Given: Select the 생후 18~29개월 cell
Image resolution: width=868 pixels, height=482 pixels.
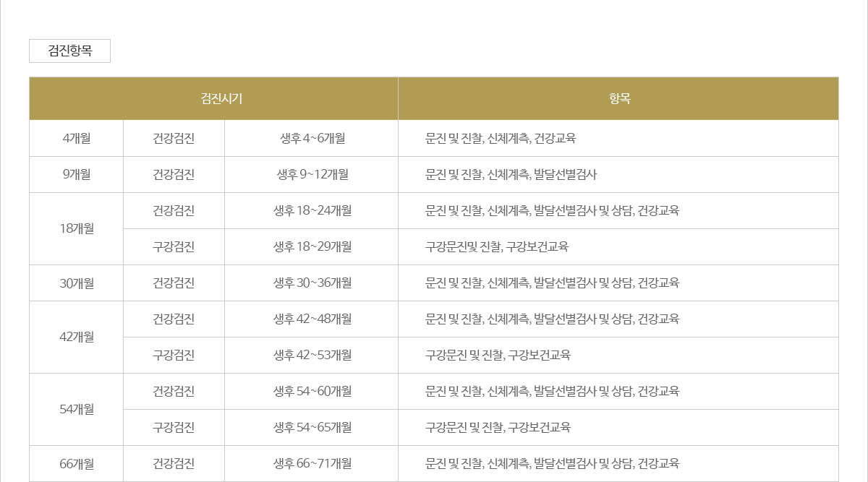Looking at the screenshot, I should 312,247.
